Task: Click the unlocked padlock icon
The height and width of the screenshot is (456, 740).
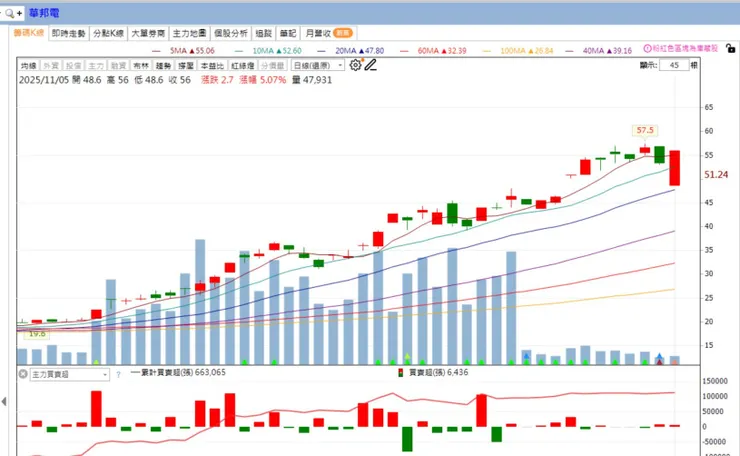Action: (730, 48)
